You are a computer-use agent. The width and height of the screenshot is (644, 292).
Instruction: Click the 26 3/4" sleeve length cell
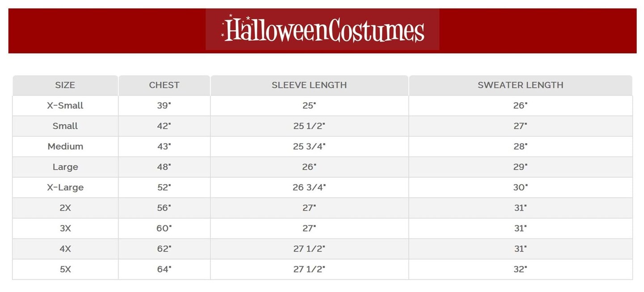point(309,187)
